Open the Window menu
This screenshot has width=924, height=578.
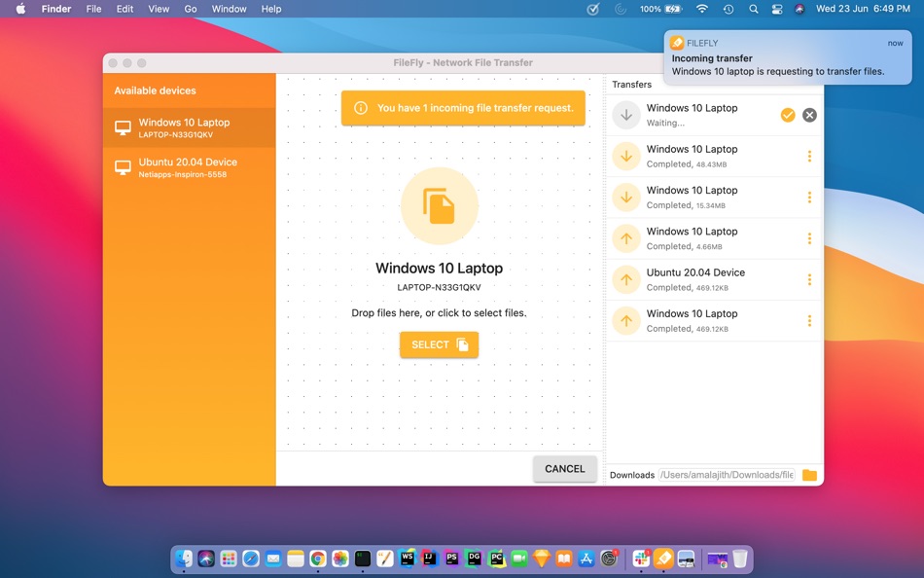229,9
